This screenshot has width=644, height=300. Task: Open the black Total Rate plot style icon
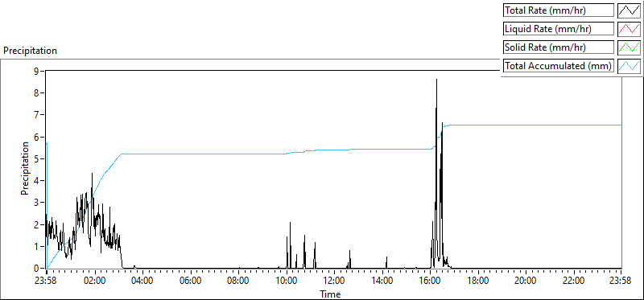point(630,10)
